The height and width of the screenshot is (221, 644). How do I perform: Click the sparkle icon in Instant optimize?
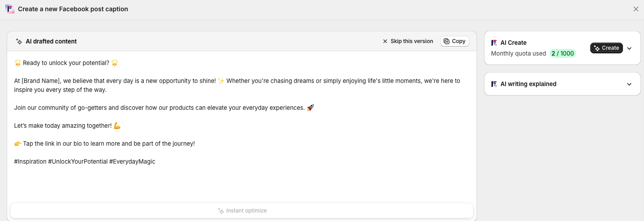(x=221, y=211)
